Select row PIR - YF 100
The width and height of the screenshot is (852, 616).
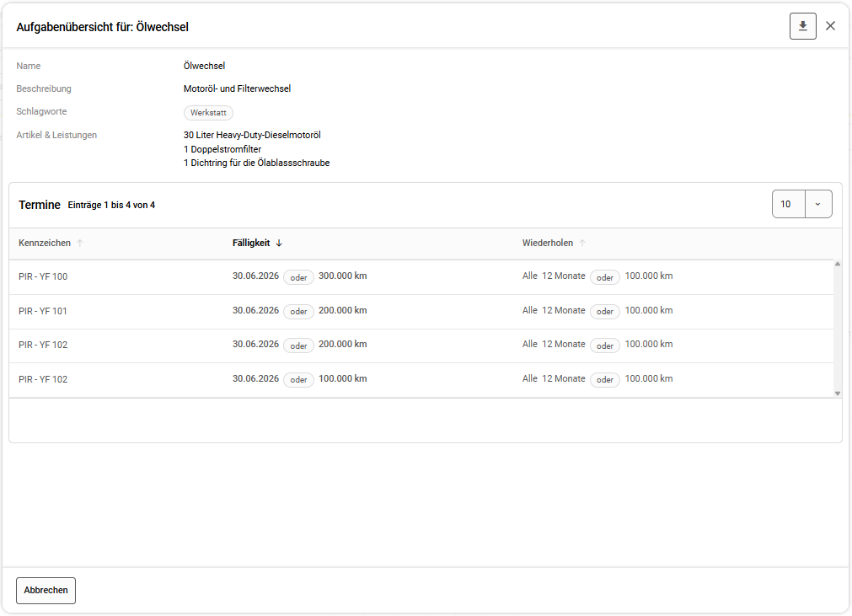pyautogui.click(x=43, y=277)
